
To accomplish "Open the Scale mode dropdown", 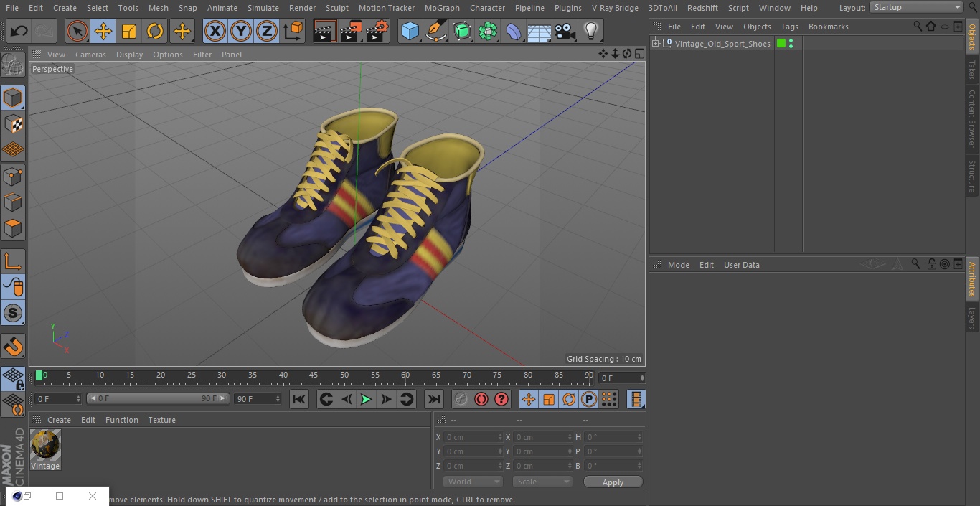I will [x=542, y=482].
